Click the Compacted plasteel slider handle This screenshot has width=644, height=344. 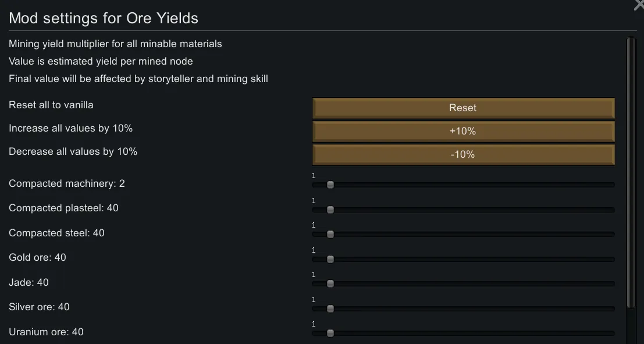point(330,210)
